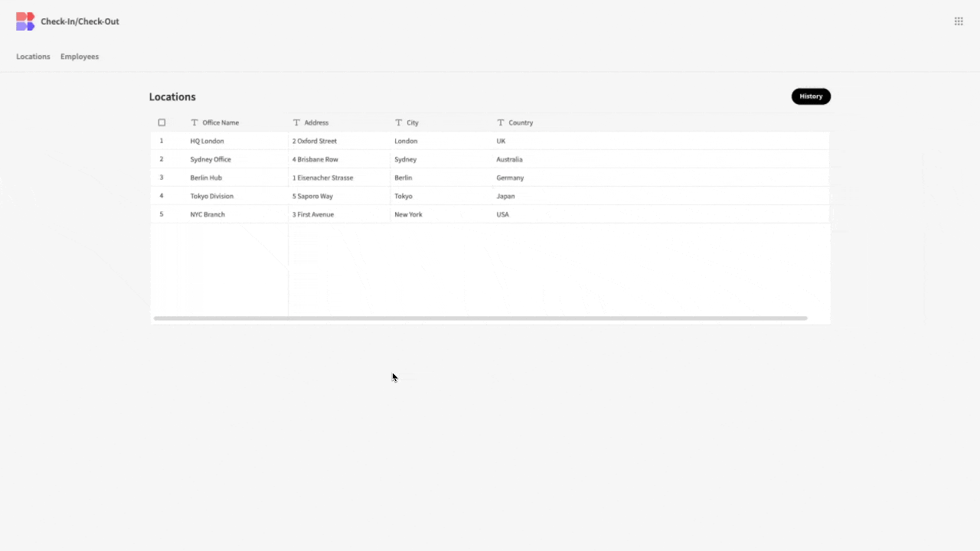Select the Sydney city cell

pyautogui.click(x=441, y=159)
